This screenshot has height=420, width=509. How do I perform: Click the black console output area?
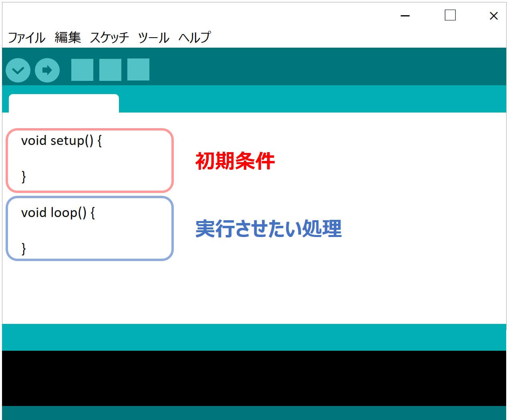point(254,378)
